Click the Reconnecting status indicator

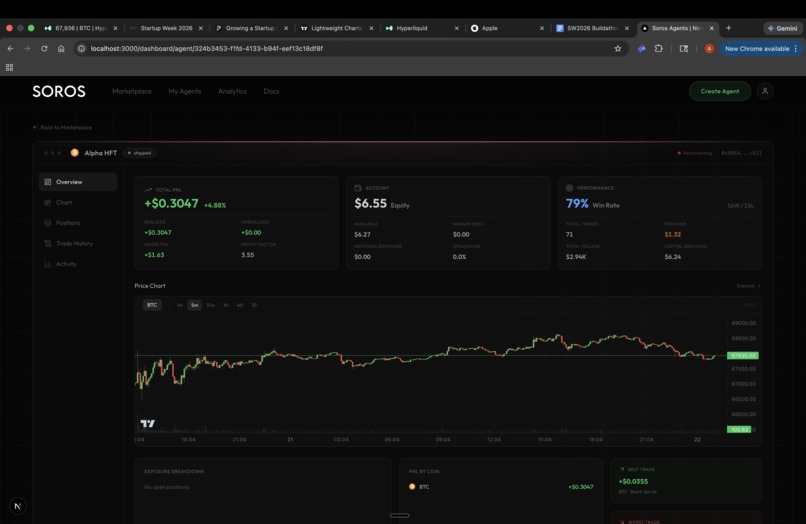pyautogui.click(x=695, y=153)
